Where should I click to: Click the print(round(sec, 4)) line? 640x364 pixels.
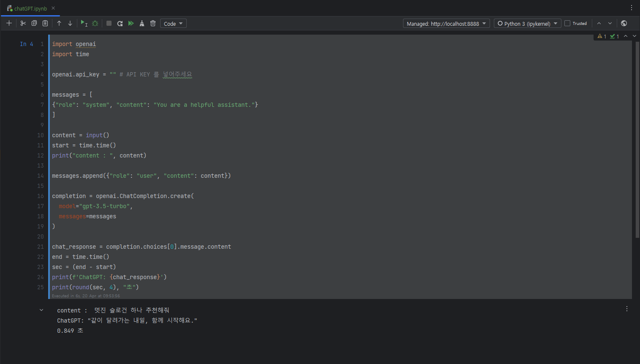tap(95, 287)
